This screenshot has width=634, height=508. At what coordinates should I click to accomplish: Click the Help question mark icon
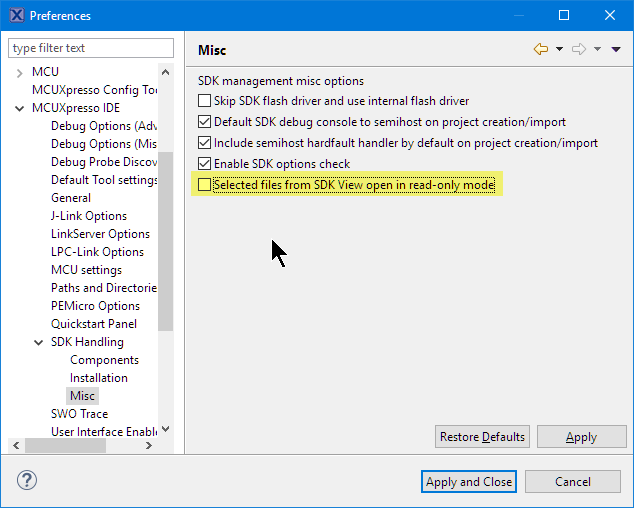(x=27, y=480)
